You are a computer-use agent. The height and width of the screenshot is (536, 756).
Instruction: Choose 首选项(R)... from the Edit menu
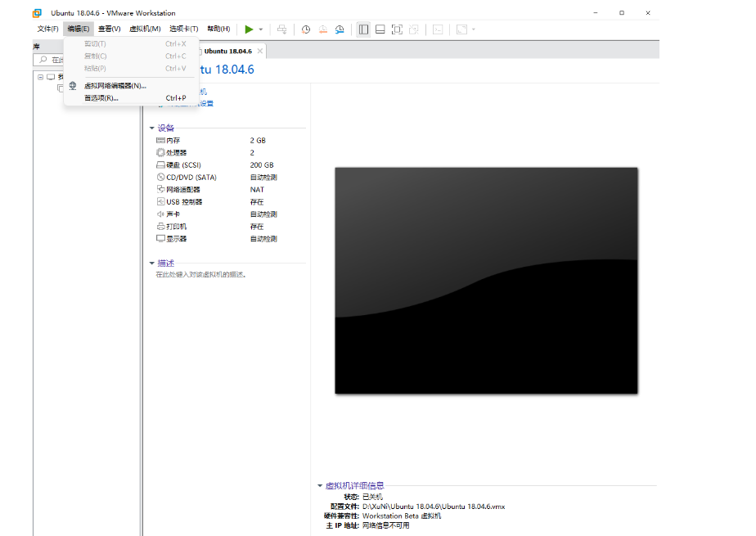[x=131, y=98]
